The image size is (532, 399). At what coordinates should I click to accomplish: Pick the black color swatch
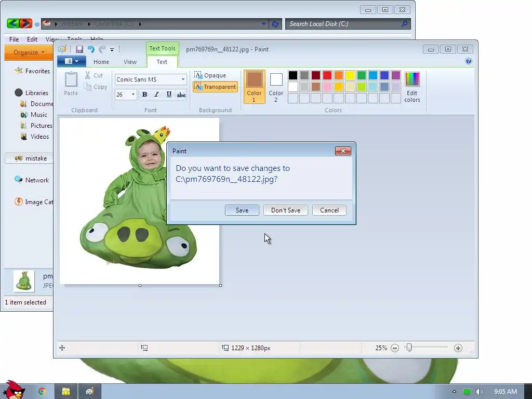click(293, 75)
